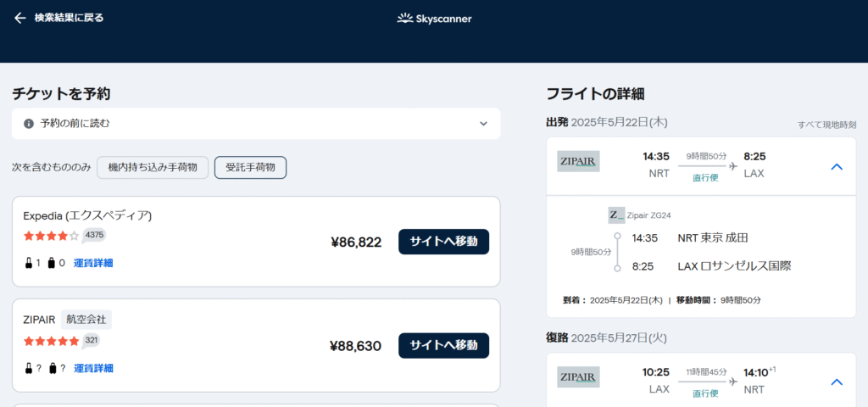
Task: Click NRT 東京 成田 departure airport
Action: [712, 238]
